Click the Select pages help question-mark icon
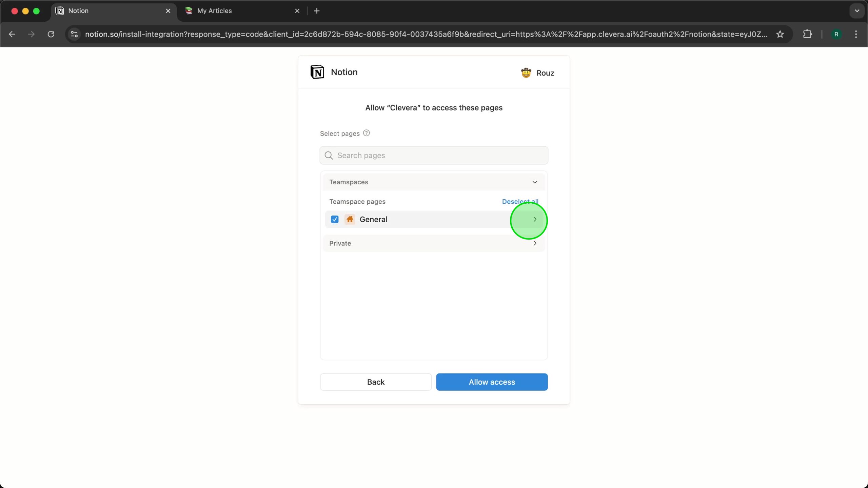 [366, 133]
